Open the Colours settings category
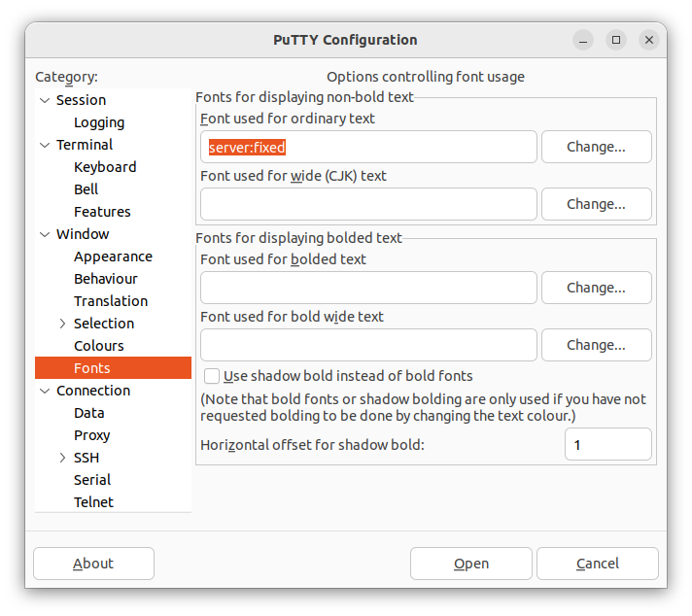The image size is (692, 616). click(99, 346)
